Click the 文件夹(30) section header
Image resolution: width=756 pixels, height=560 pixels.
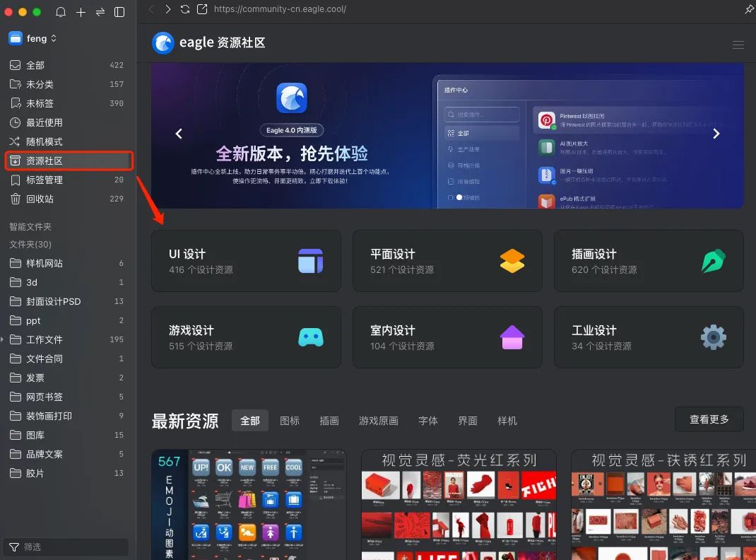30,245
